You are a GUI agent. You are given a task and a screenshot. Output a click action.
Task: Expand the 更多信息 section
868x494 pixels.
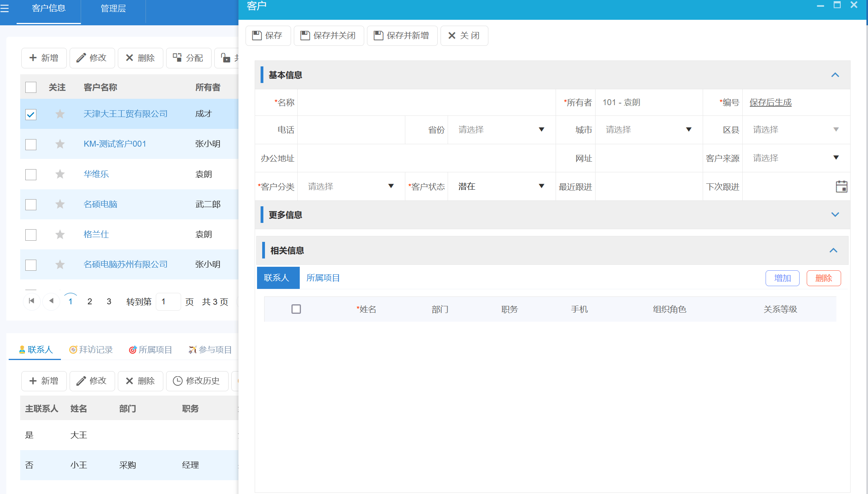pyautogui.click(x=835, y=215)
